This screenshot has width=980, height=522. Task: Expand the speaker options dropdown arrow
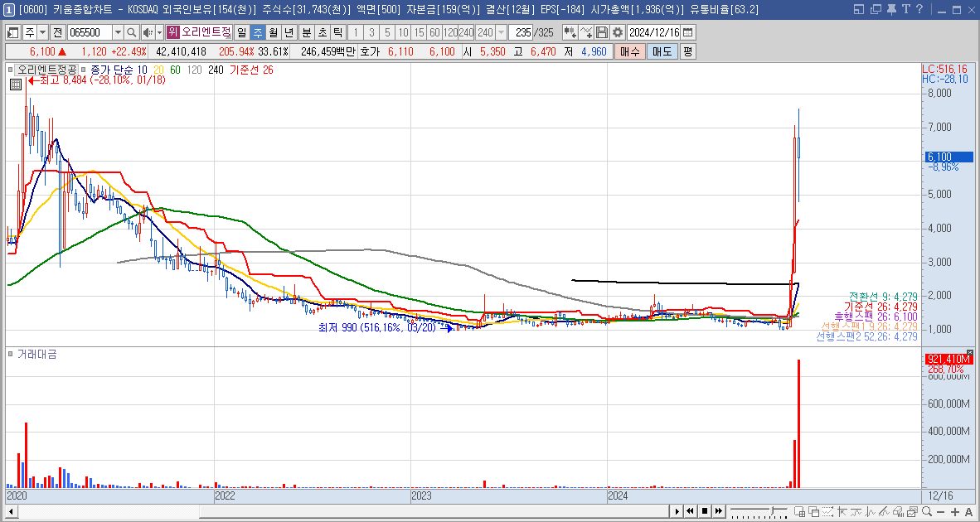pos(159,32)
